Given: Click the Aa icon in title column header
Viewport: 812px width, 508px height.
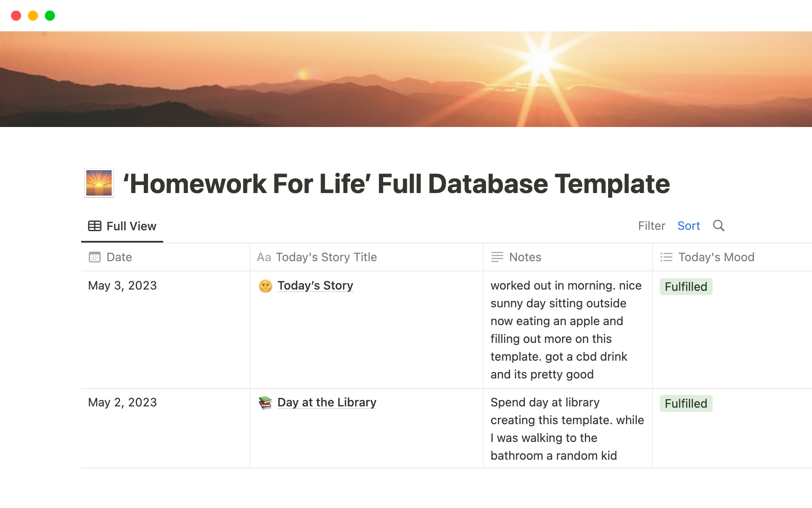Looking at the screenshot, I should tap(264, 257).
